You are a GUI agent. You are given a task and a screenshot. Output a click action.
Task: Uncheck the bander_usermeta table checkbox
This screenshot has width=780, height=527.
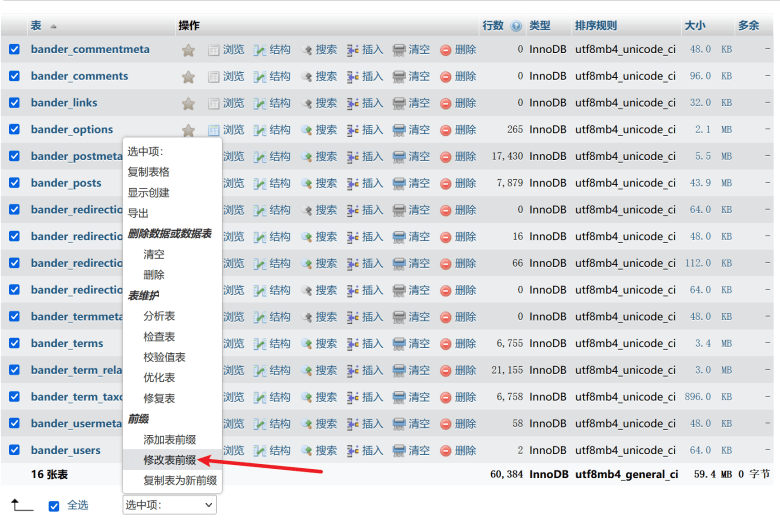point(14,423)
